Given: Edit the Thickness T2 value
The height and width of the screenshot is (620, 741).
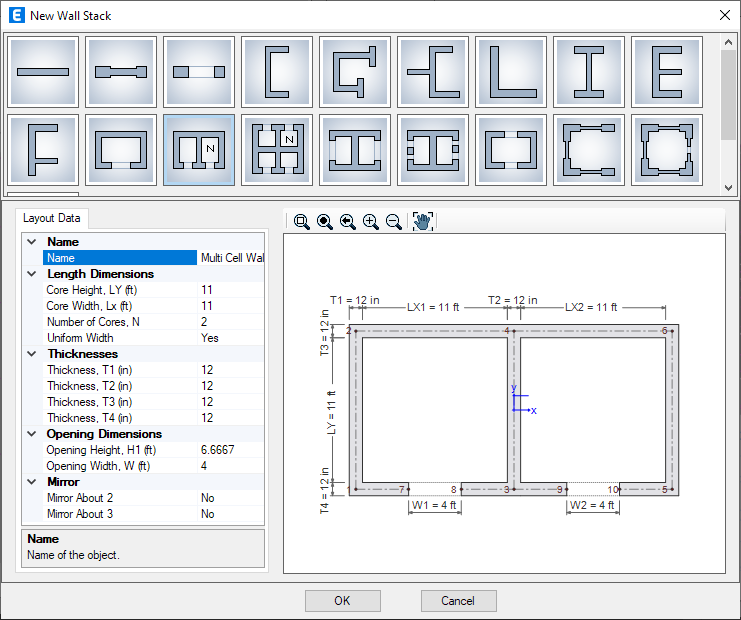Looking at the screenshot, I should 231,386.
